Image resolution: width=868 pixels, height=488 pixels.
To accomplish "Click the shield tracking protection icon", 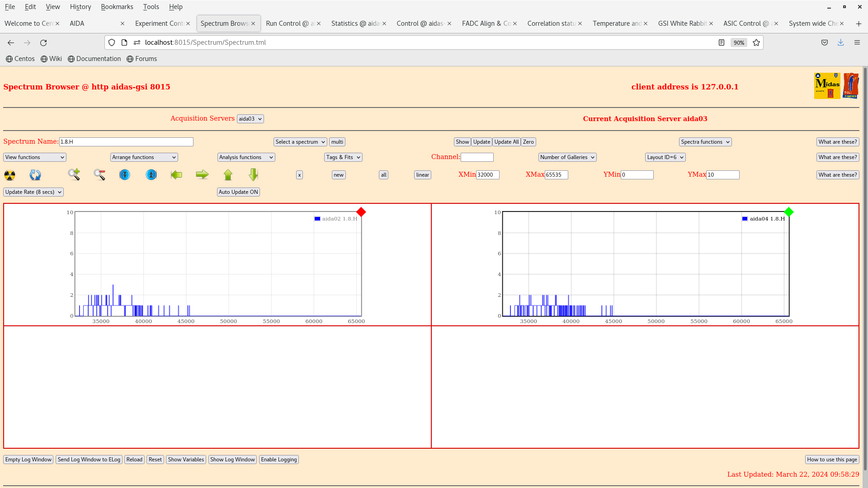I will point(112,42).
